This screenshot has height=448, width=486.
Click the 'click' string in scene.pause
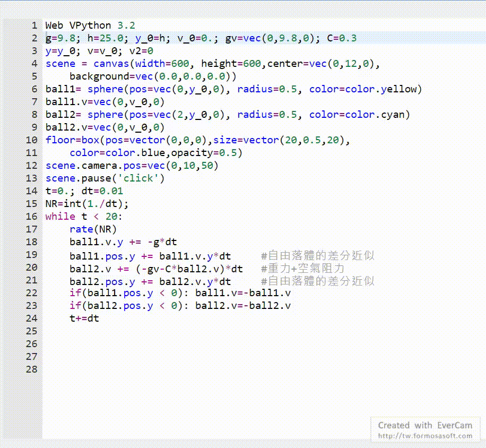coord(138,178)
